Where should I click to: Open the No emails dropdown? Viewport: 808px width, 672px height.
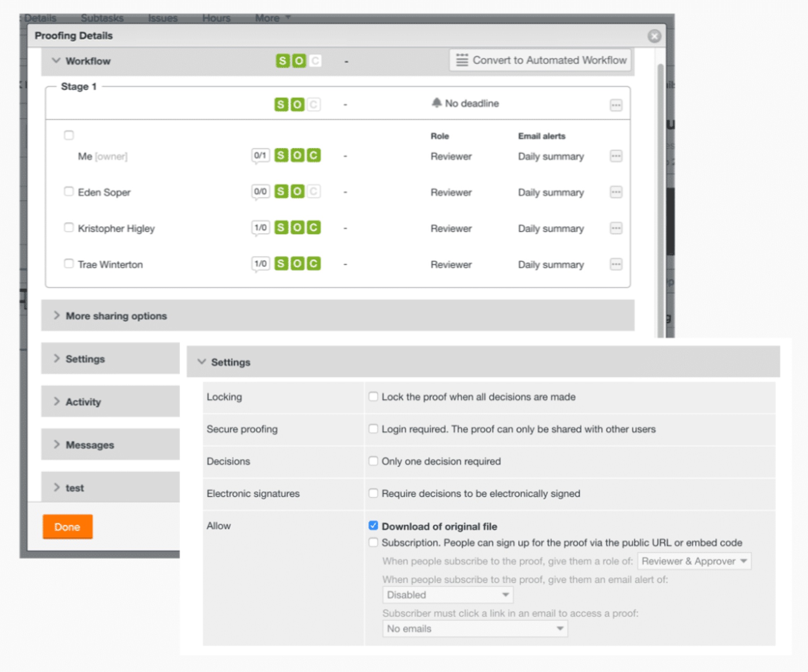pyautogui.click(x=475, y=629)
